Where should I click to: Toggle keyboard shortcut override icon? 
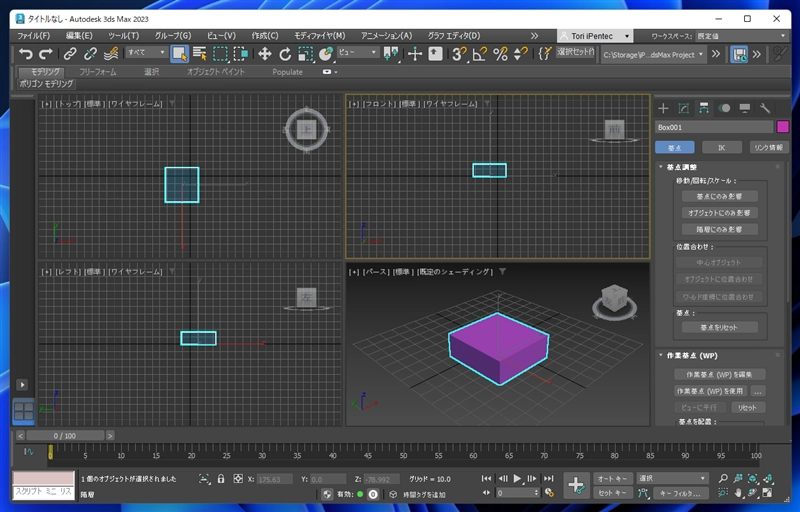[435, 54]
